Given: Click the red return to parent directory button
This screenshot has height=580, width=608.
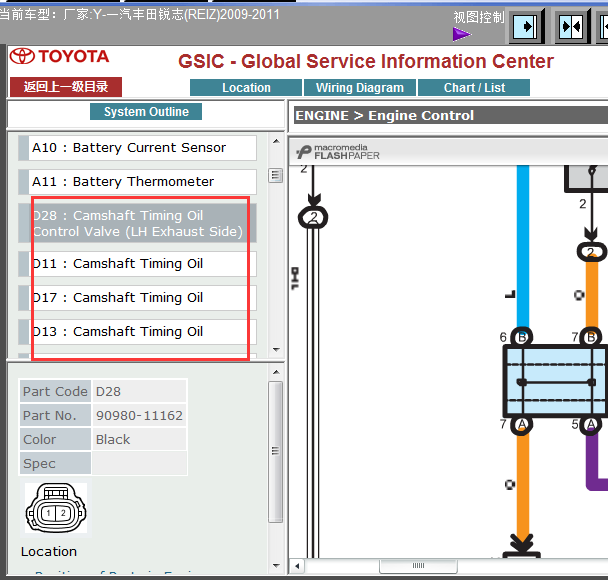Looking at the screenshot, I should pyautogui.click(x=66, y=86).
